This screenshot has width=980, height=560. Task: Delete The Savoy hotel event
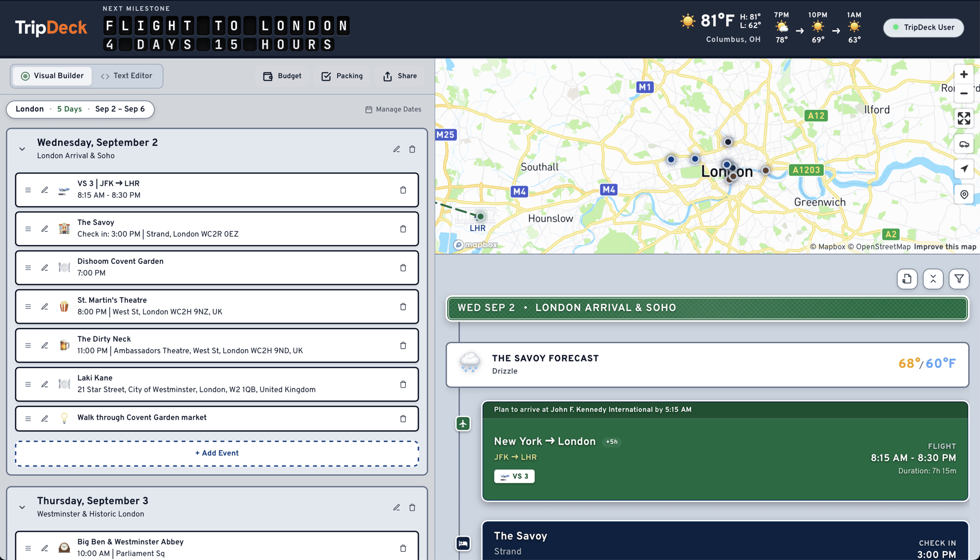tap(403, 229)
